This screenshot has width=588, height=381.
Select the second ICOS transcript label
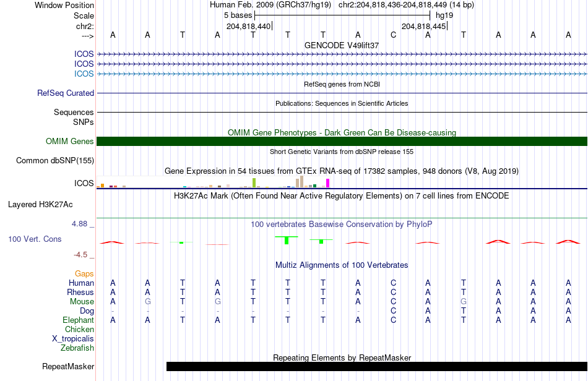[84, 64]
